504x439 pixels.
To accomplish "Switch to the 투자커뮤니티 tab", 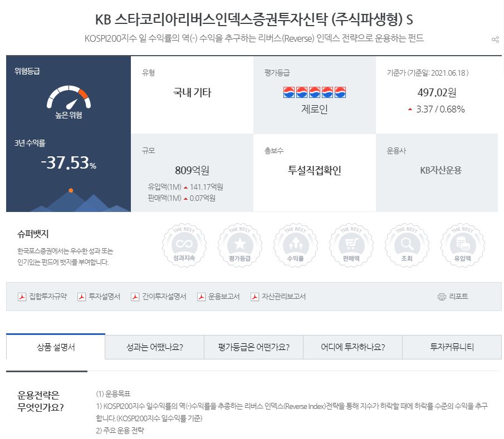I will [x=452, y=347].
